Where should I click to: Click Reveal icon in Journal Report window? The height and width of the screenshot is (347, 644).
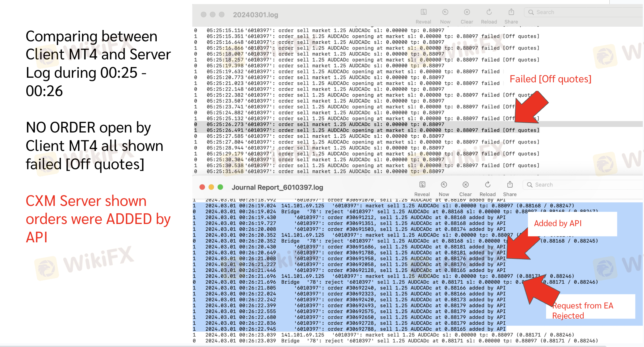(x=422, y=185)
